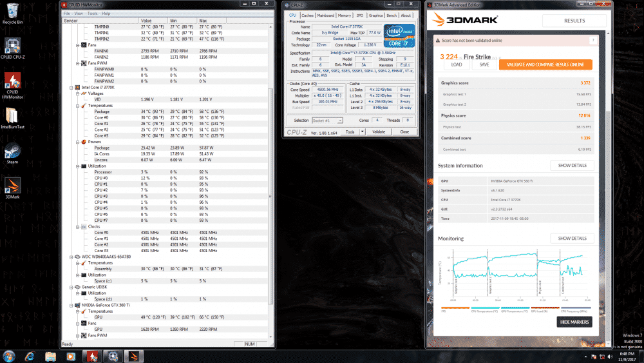Select the Uncore power row
The image size is (644, 363).
[x=166, y=160]
